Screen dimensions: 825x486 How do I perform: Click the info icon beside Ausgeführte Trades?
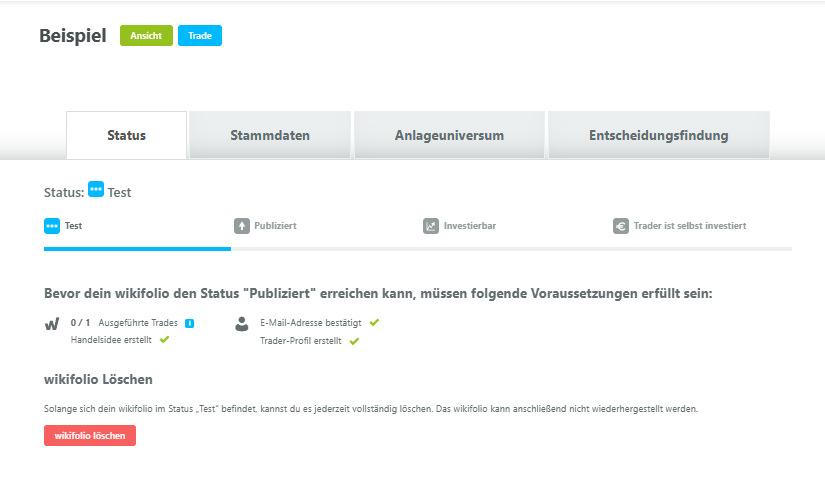[x=189, y=323]
